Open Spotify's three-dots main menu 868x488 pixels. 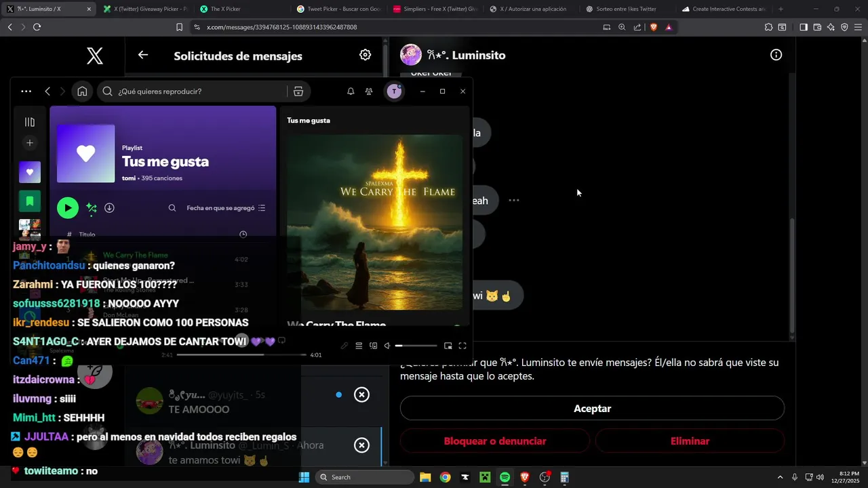(x=26, y=91)
